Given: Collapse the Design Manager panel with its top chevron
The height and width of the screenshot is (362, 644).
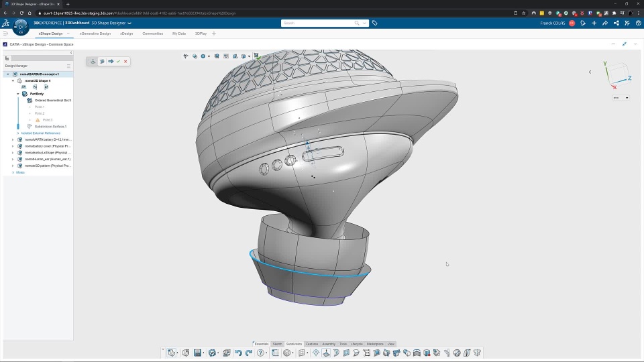Looking at the screenshot, I should (x=71, y=52).
